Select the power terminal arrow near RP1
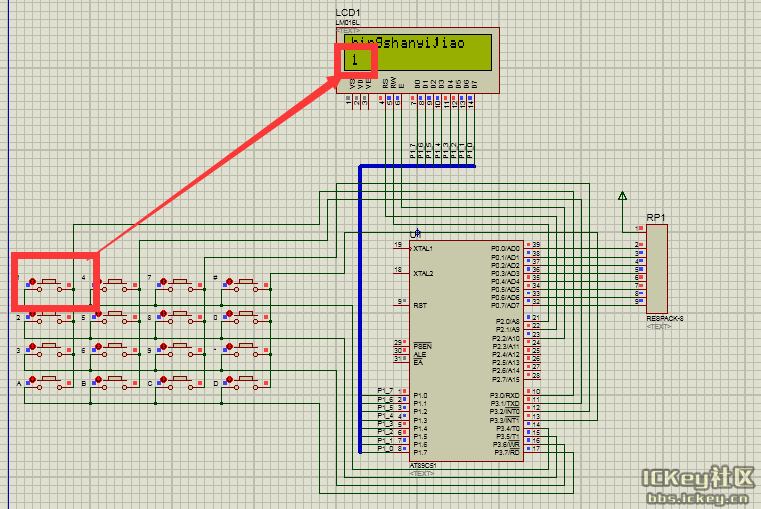This screenshot has height=509, width=761. 622,196
